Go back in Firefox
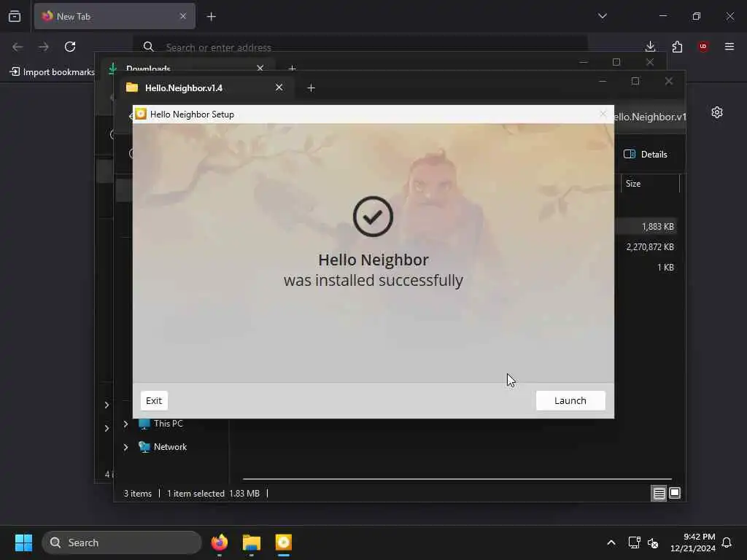This screenshot has height=560, width=747. [18, 47]
